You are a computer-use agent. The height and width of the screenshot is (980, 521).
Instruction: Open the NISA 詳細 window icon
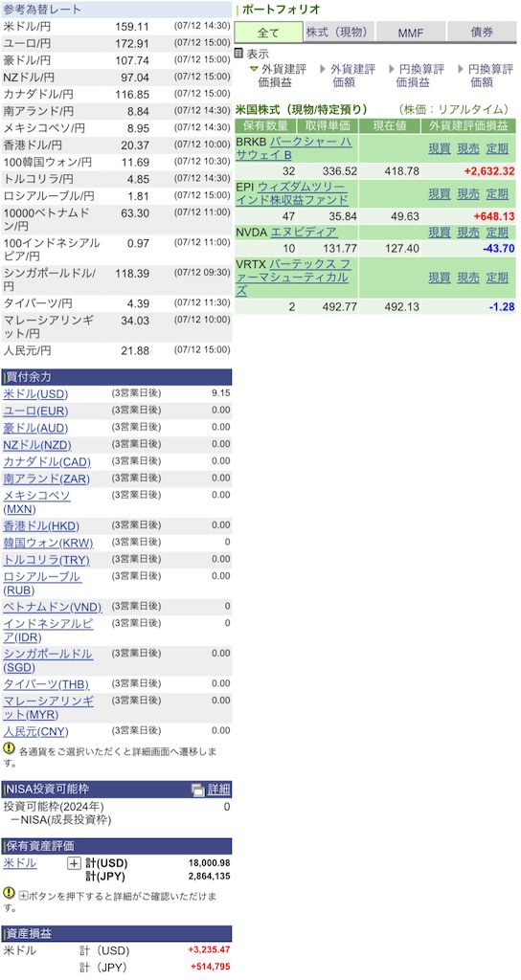pos(197,790)
